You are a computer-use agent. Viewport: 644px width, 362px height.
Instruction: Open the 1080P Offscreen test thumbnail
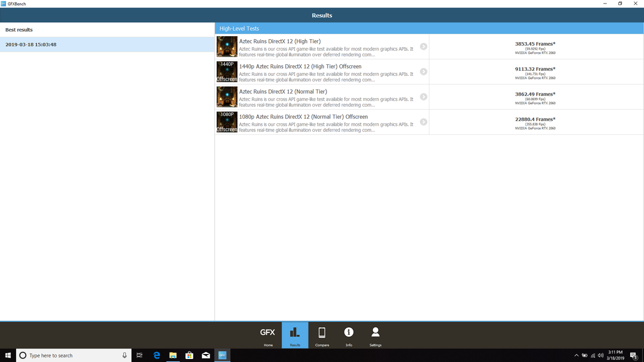227,122
